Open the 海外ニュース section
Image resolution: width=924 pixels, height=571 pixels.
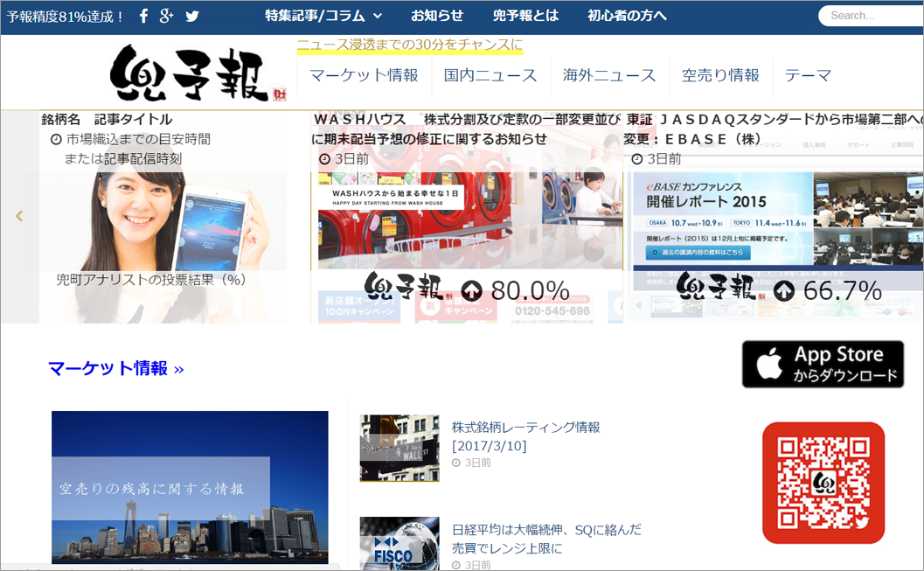[609, 76]
